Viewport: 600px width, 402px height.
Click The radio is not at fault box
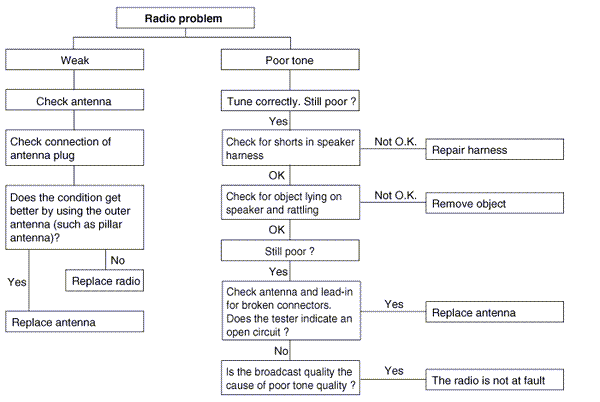pyautogui.click(x=495, y=381)
